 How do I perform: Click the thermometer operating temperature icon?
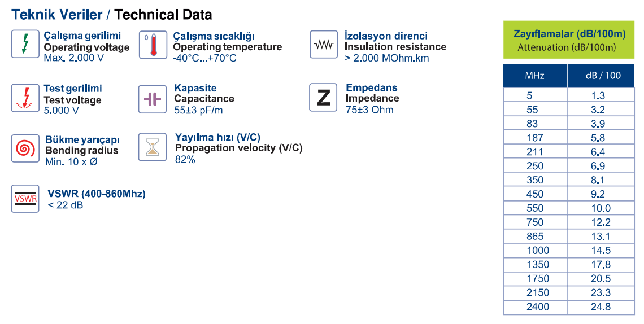coord(153,45)
